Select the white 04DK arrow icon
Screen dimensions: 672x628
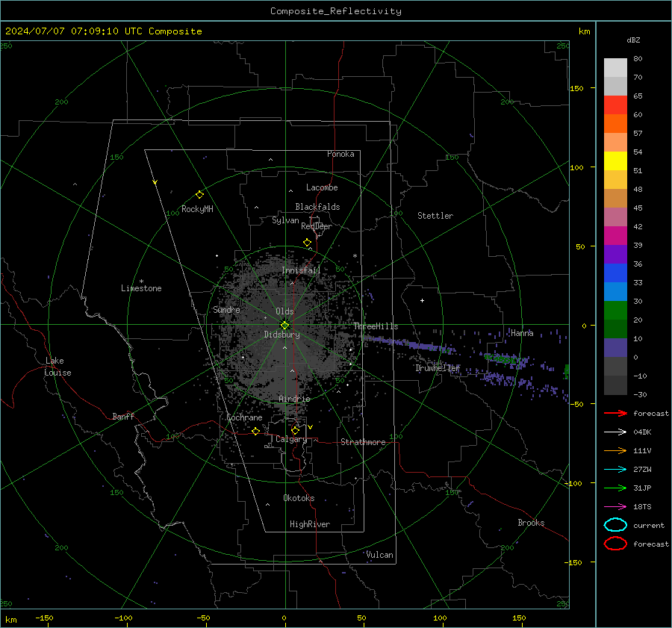(x=615, y=432)
